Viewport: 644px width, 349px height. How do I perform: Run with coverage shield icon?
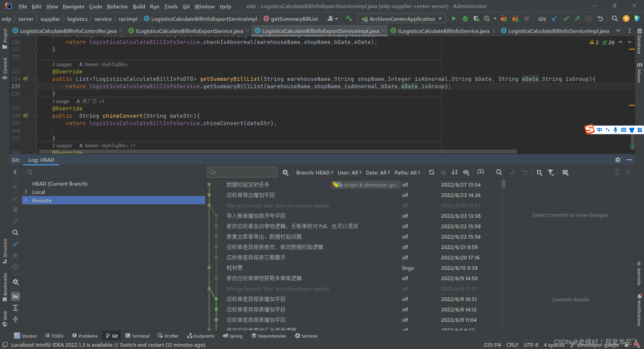(x=476, y=19)
